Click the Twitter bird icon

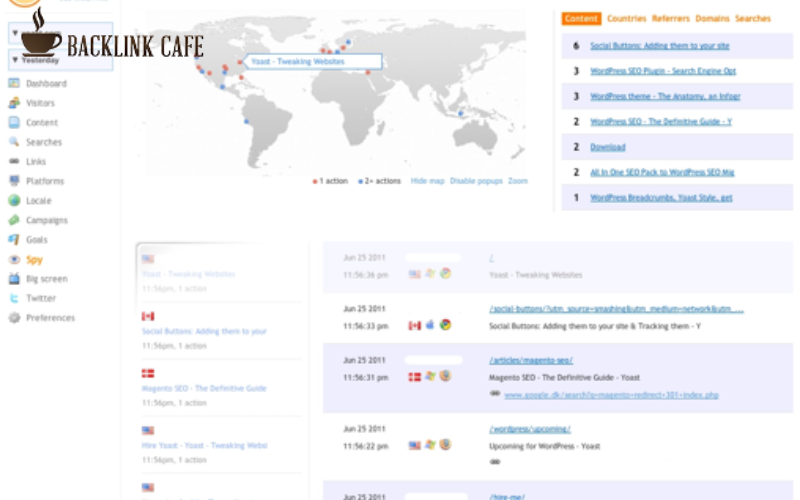pyautogui.click(x=14, y=298)
